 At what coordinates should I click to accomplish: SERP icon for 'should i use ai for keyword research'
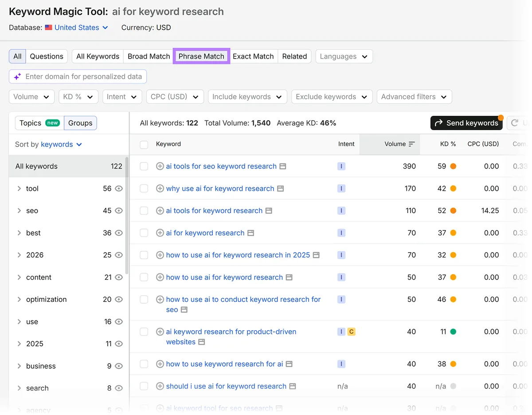point(293,386)
